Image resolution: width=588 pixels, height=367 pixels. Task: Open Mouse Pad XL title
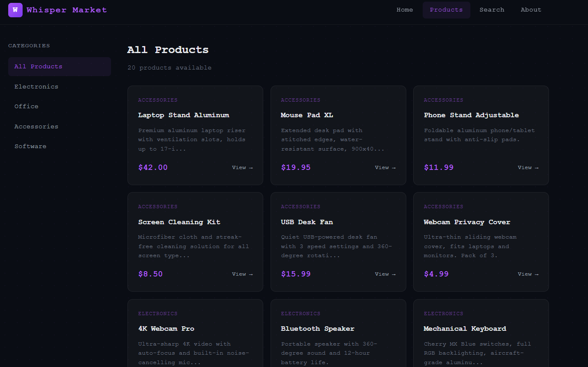307,115
